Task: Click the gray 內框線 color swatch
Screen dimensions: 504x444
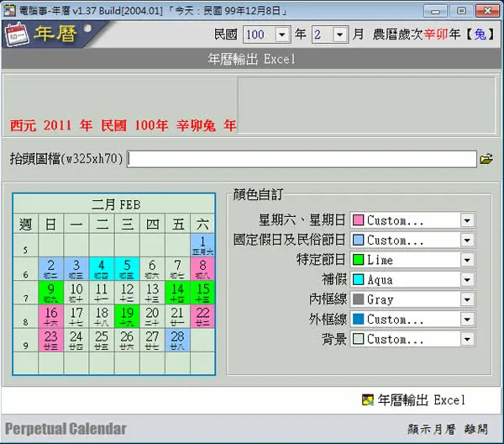Action: click(x=358, y=299)
